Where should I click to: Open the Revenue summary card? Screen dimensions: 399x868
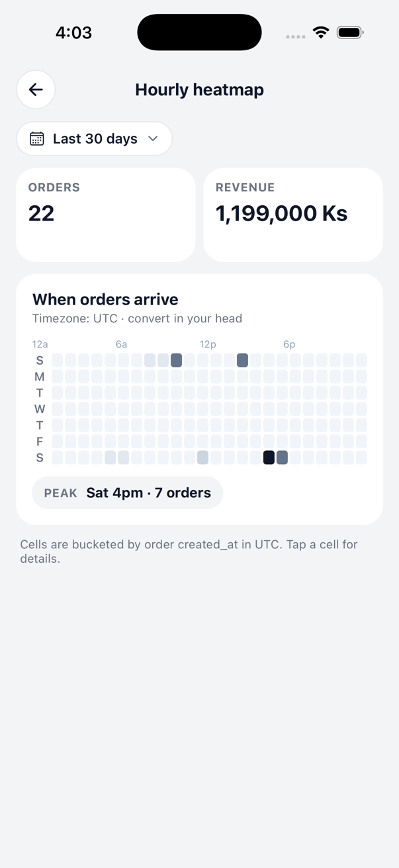coord(292,215)
